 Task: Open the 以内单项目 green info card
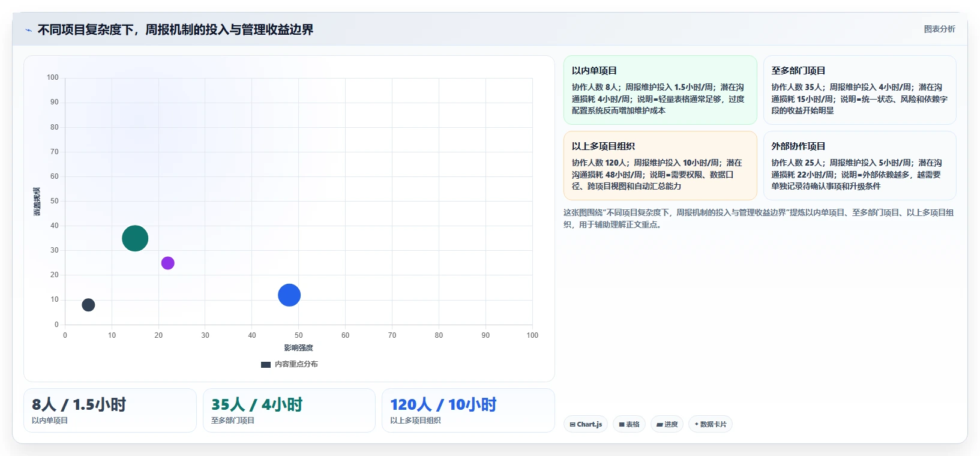point(660,90)
